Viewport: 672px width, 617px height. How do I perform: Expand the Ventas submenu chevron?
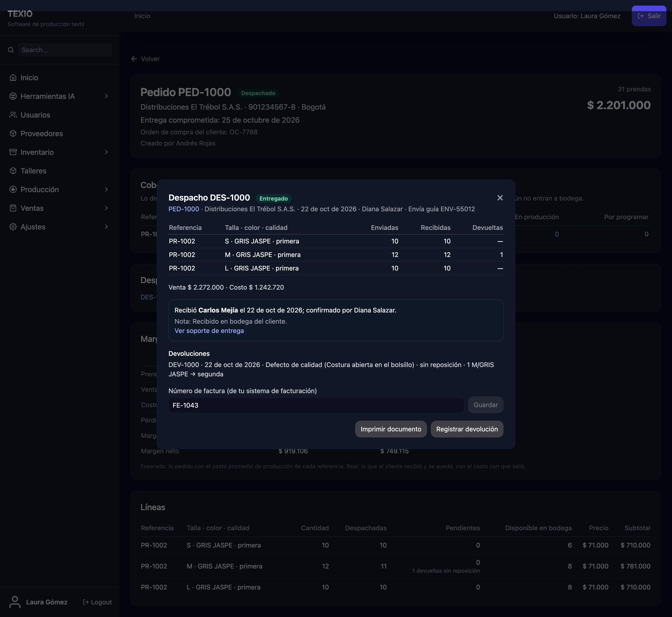pos(106,208)
